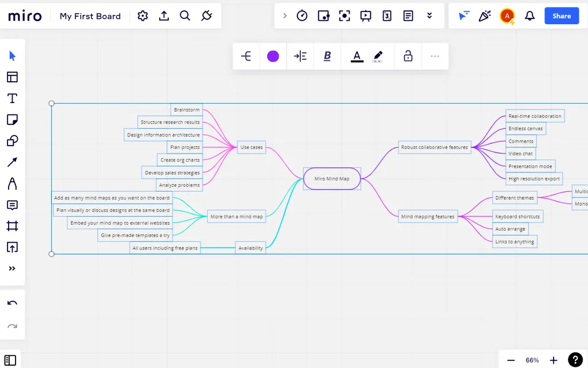
Task: Collapse the collaboration toolbar chevron
Action: click(285, 16)
